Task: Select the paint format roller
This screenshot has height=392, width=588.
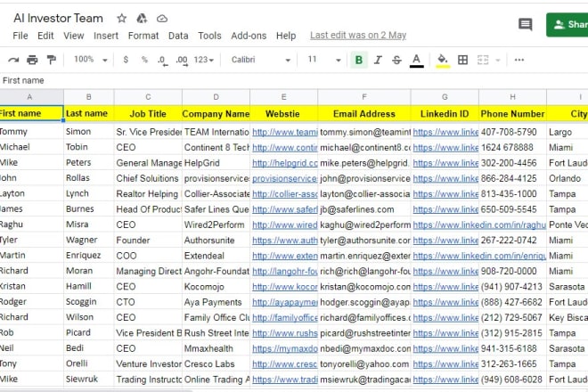Action: (x=52, y=60)
